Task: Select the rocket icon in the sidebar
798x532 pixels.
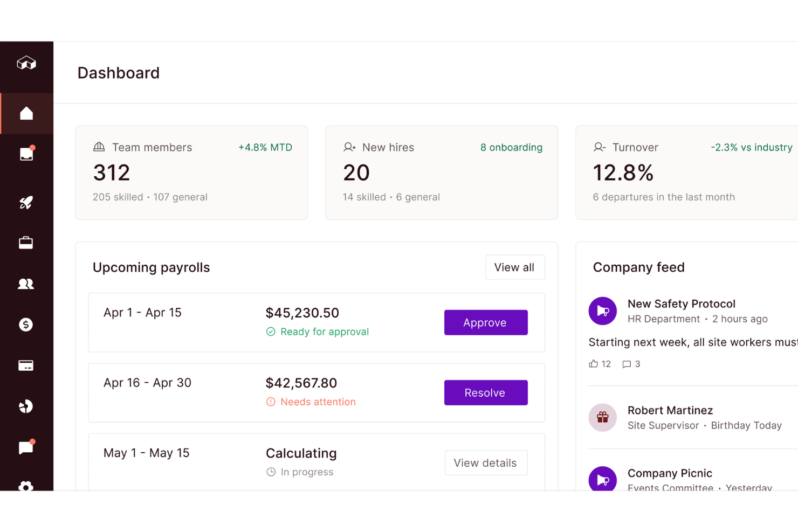Action: tap(26, 202)
